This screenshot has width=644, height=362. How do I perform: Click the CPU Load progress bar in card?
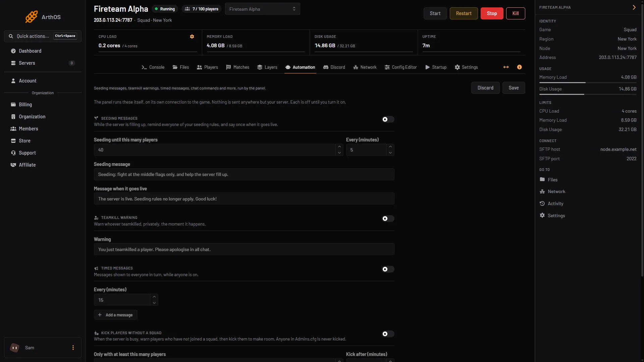(148, 52)
